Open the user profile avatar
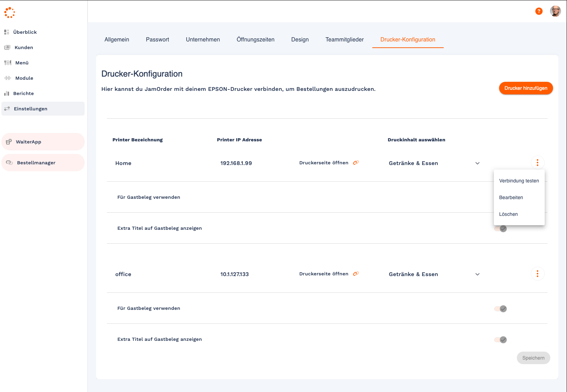 555,11
